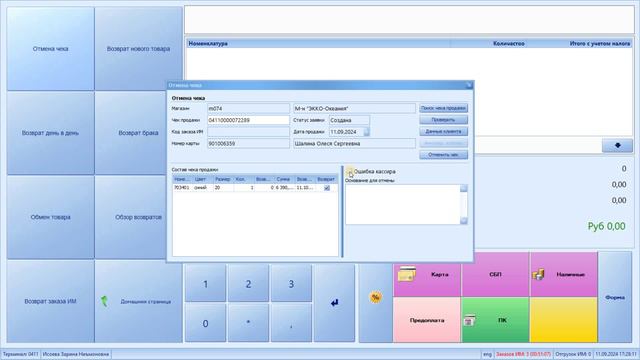
Task: Click the Чек продажи input field
Action: pyautogui.click(x=248, y=120)
